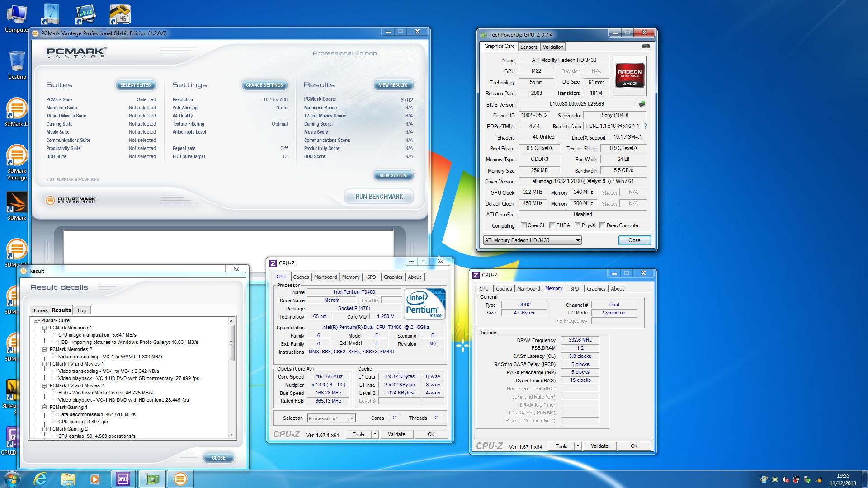Viewport: 868px width, 488px height.
Task: Click the Show desktop strip on the taskbar
Action: tap(865, 479)
